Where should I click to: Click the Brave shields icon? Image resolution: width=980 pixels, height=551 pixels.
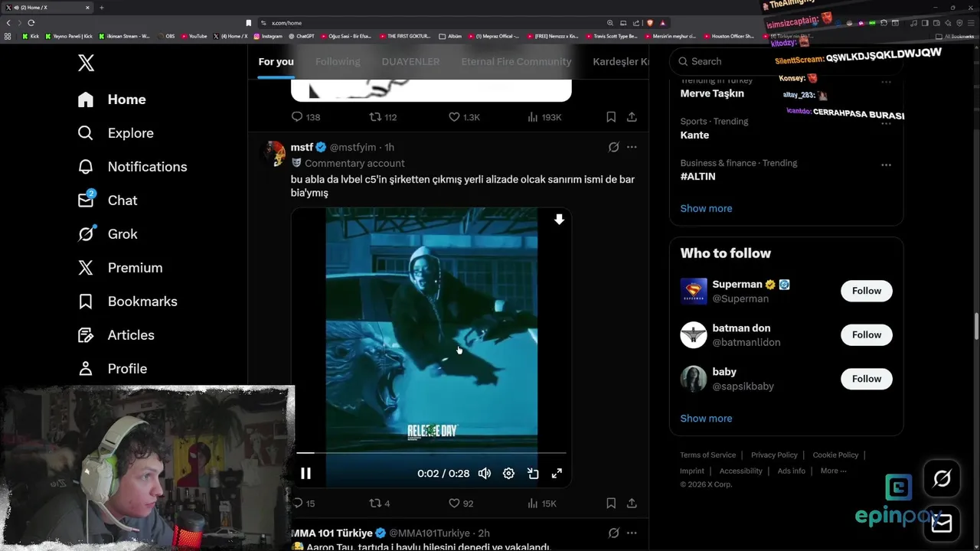click(650, 23)
